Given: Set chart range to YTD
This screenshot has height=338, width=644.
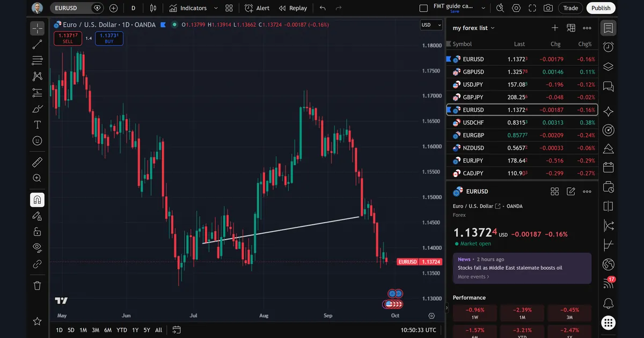Looking at the screenshot, I should pyautogui.click(x=122, y=330).
